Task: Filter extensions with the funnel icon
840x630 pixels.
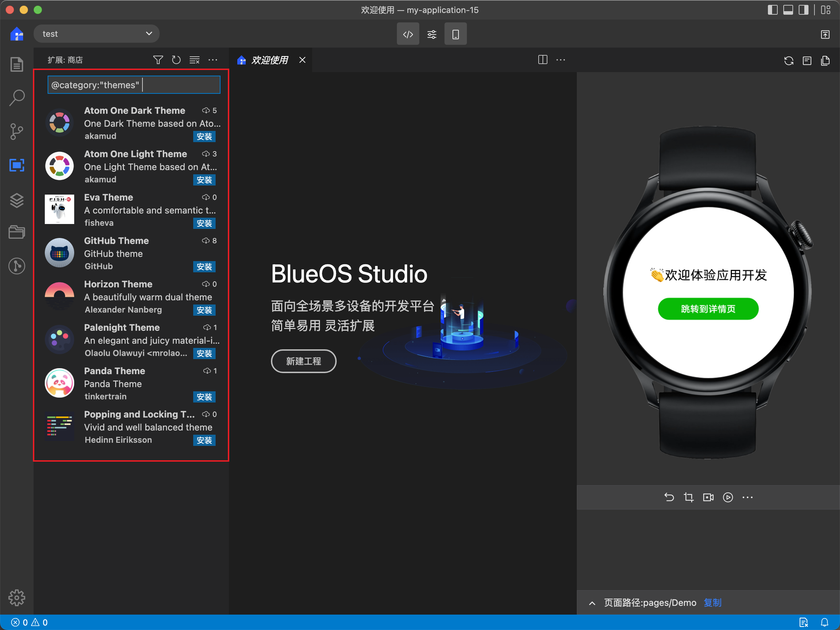Action: (x=158, y=60)
